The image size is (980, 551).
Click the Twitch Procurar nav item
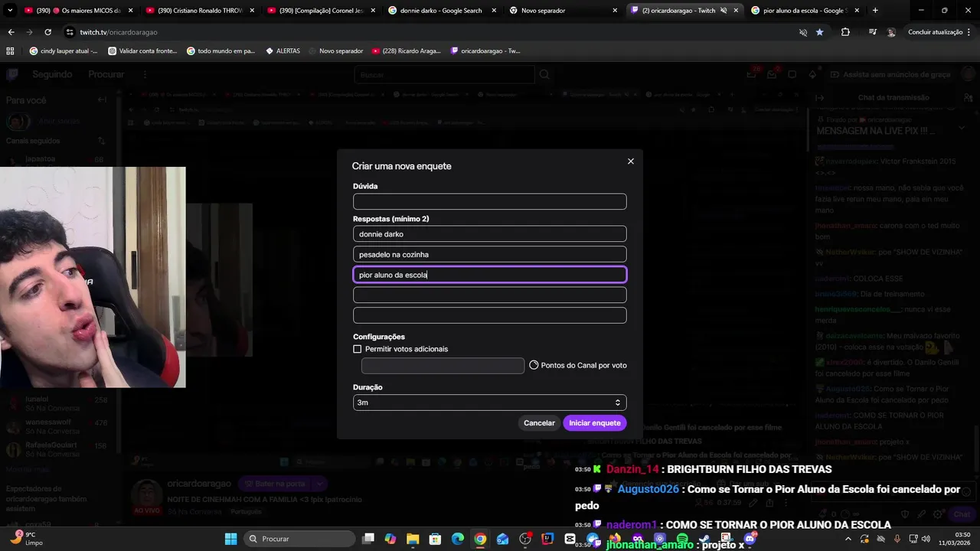point(106,74)
